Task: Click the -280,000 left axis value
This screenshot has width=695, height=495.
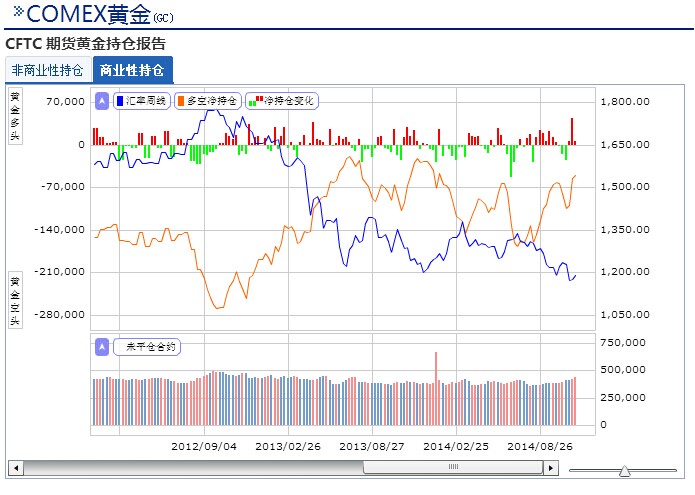Action: click(59, 315)
